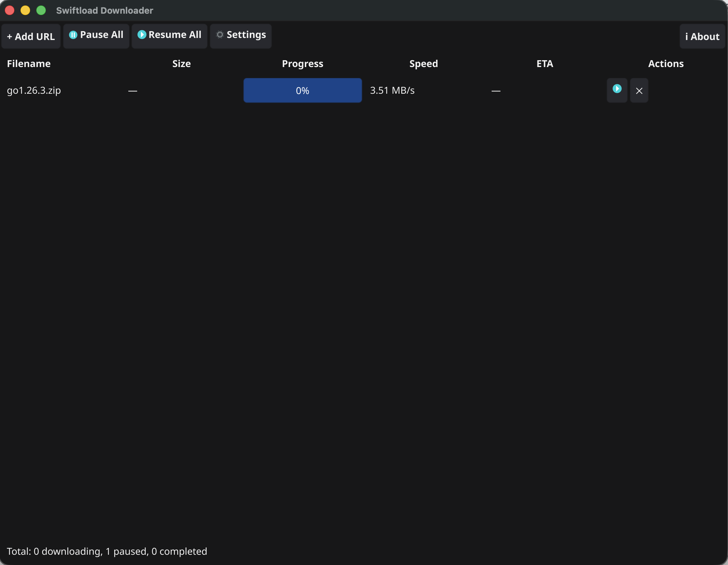728x565 pixels.
Task: Click the Add URL button
Action: click(x=31, y=36)
